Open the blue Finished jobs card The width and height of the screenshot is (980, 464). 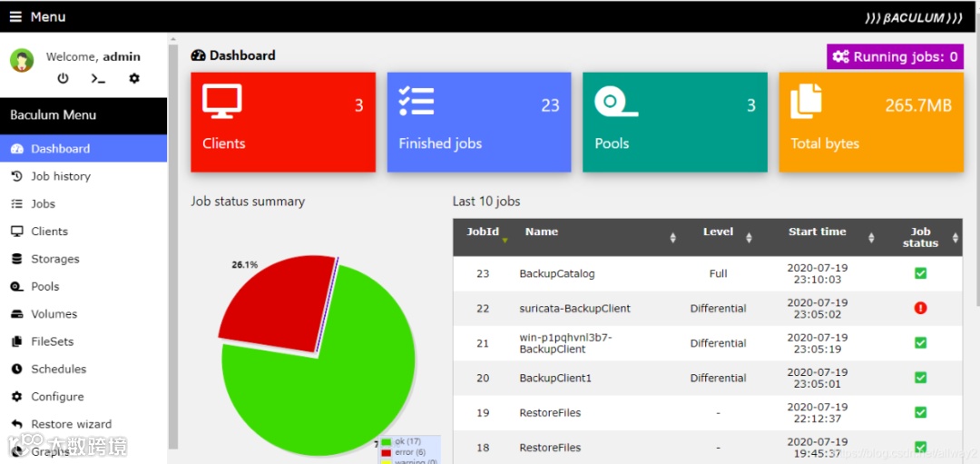479,122
